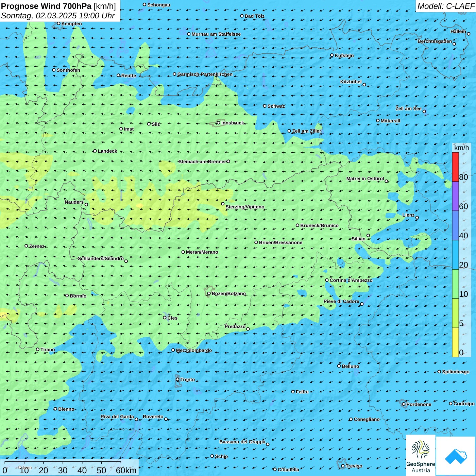The width and height of the screenshot is (476, 476).
Task: Select the purple 60 km/h legend segment
Action: tap(455, 196)
